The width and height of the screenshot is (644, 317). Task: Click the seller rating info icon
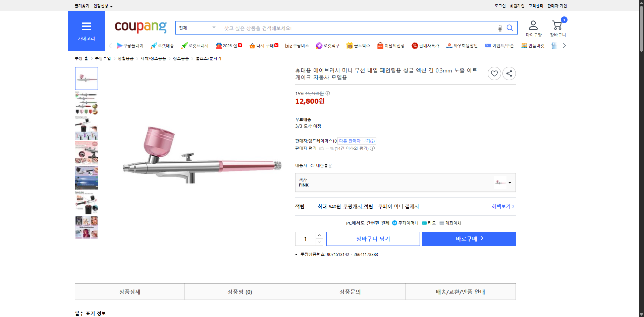pos(372,148)
